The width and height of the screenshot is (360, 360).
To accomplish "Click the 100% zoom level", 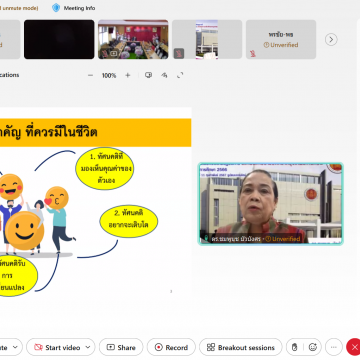I will point(109,76).
